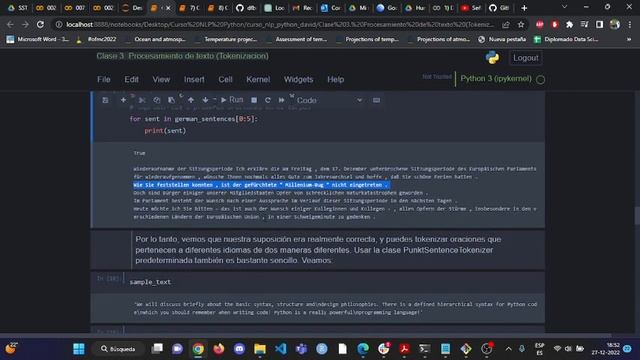Open the cell type dropdown showing Code

pos(329,100)
